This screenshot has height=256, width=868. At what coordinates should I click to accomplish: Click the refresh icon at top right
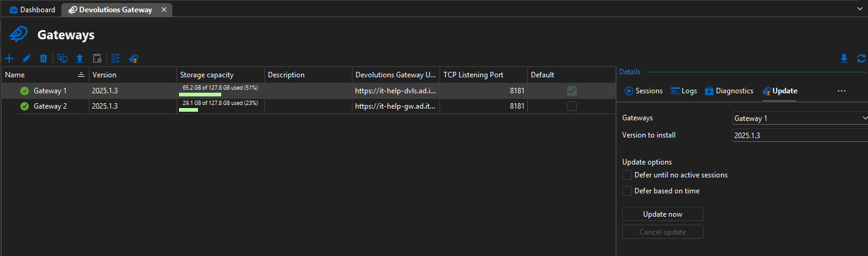(x=861, y=58)
